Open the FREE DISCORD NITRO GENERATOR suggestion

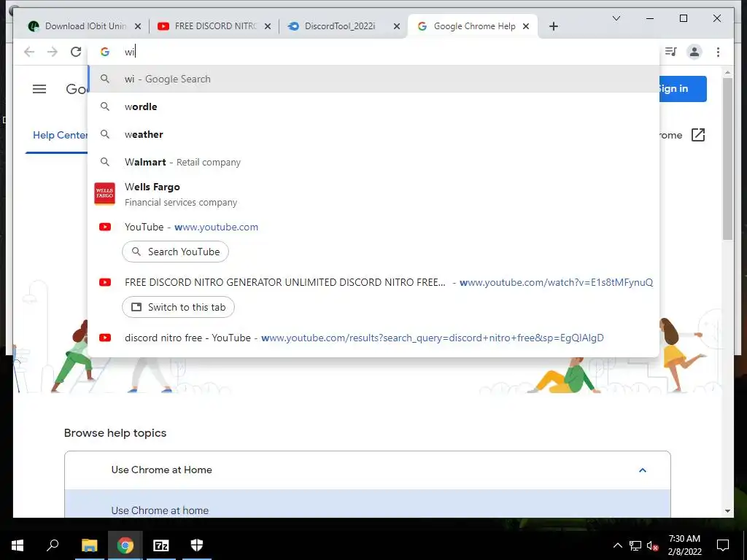374,282
